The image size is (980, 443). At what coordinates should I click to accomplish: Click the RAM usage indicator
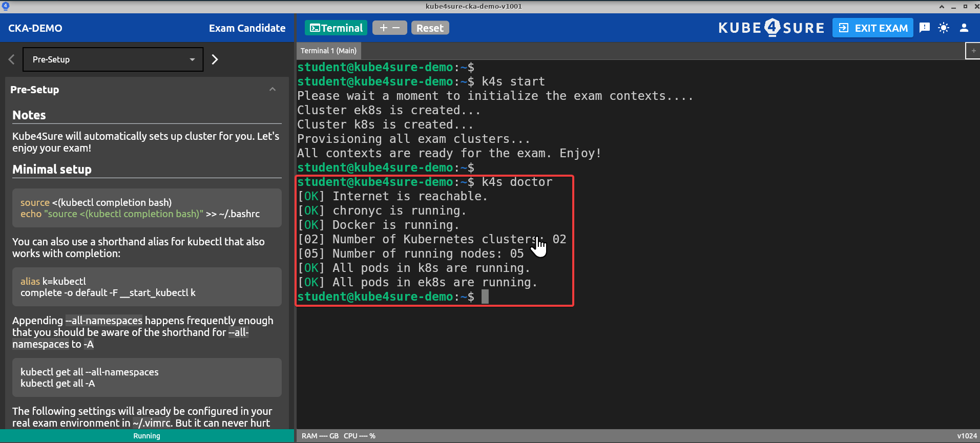point(320,436)
